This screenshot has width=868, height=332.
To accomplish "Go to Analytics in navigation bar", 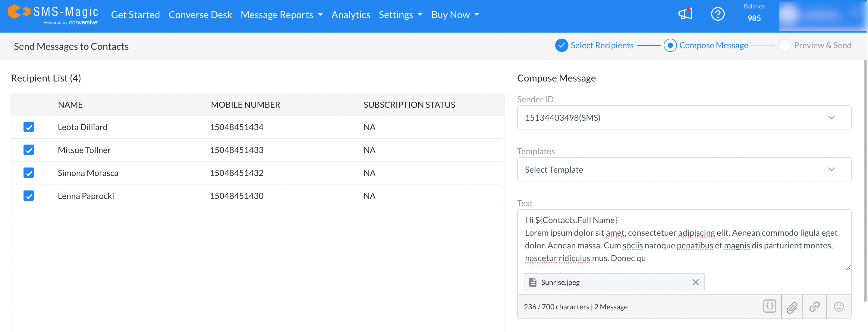I will (351, 15).
